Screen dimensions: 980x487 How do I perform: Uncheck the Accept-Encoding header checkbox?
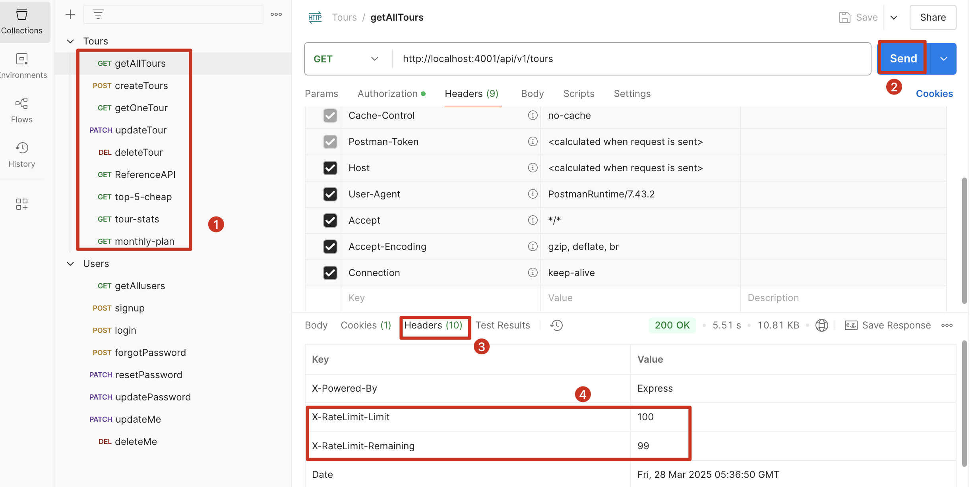click(330, 247)
